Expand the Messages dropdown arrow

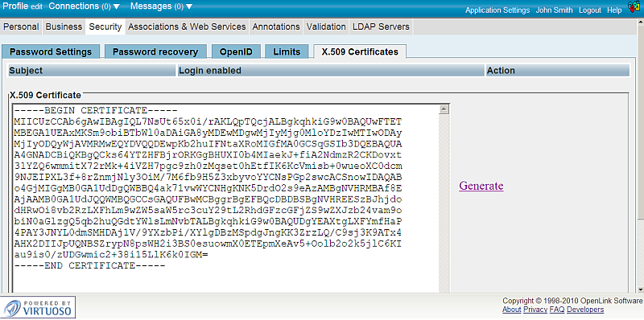click(x=189, y=6)
